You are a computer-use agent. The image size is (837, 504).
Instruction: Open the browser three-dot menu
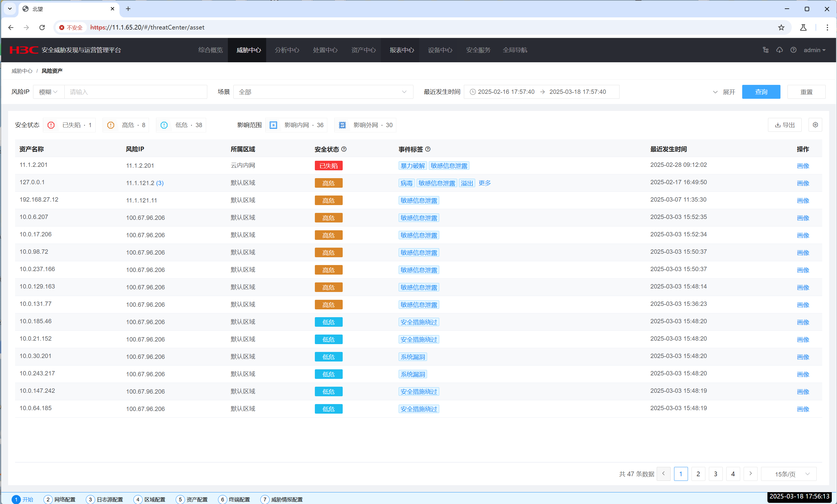click(x=827, y=28)
